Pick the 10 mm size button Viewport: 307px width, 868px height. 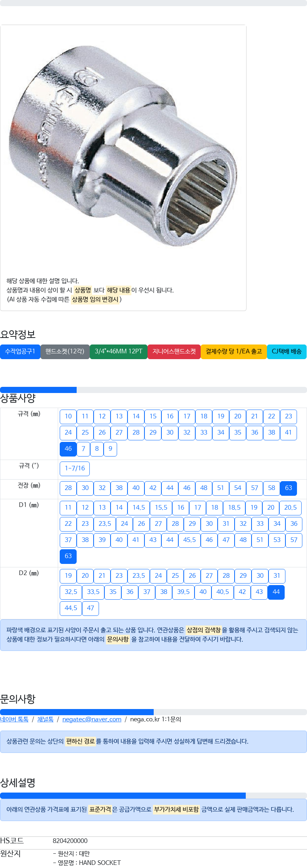(x=68, y=416)
